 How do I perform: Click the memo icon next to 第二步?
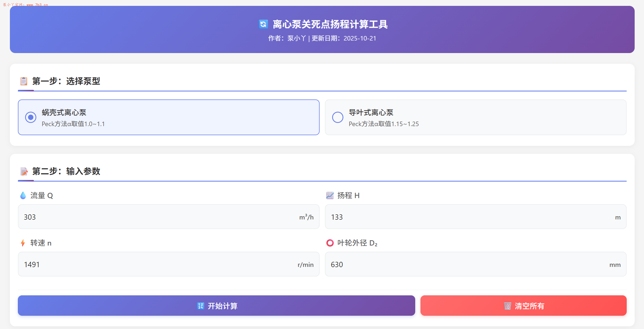[24, 171]
